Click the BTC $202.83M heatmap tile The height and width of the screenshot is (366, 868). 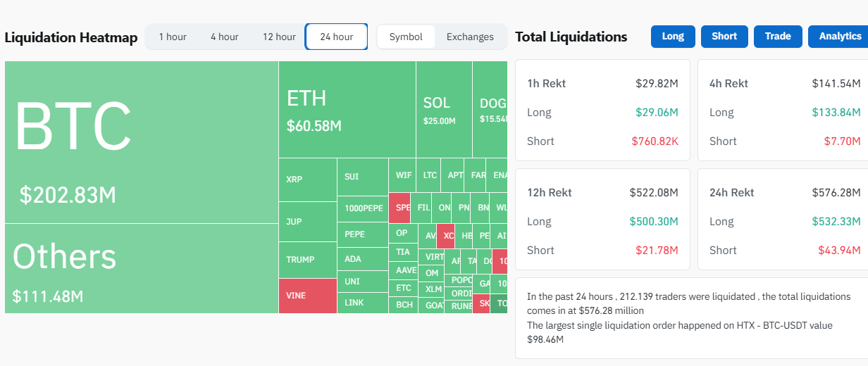pyautogui.click(x=141, y=142)
